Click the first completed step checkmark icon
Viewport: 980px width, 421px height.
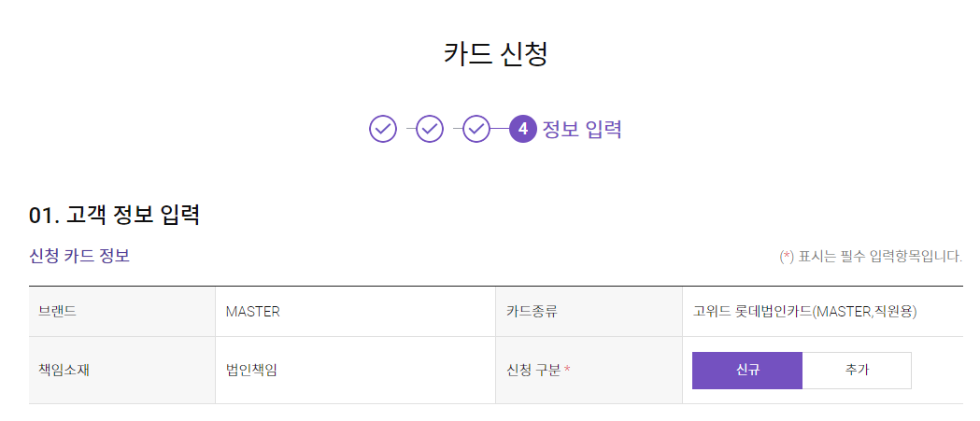pyautogui.click(x=383, y=129)
